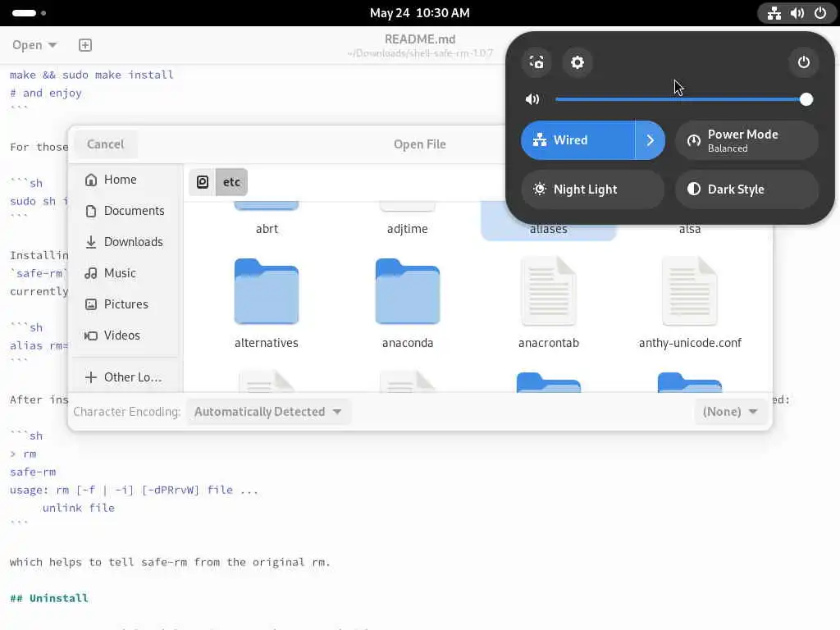Viewport: 840px width, 630px height.
Task: Expand Wired network options arrow
Action: (x=650, y=139)
